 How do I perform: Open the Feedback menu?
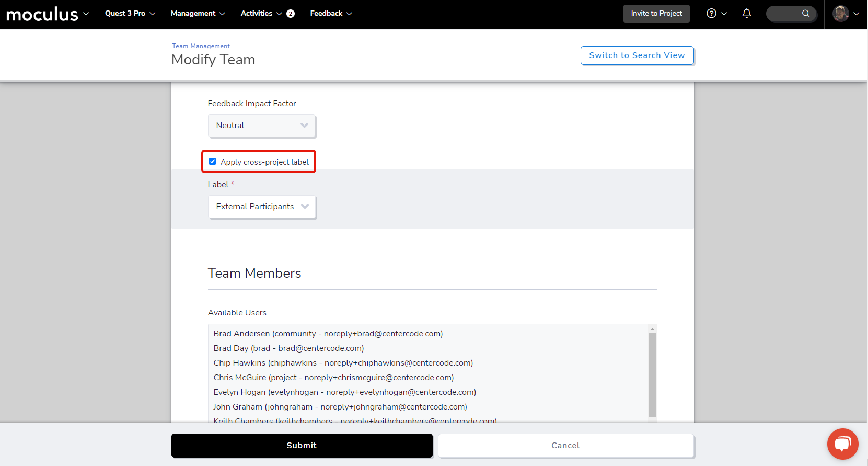[x=331, y=14]
